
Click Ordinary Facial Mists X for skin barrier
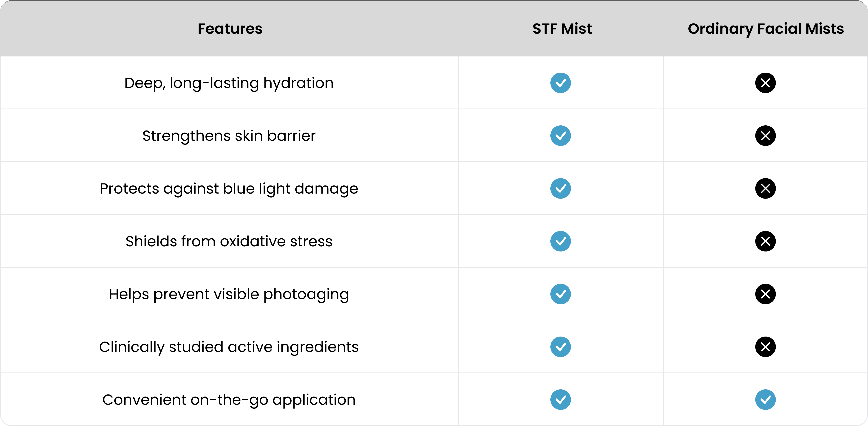[765, 136]
